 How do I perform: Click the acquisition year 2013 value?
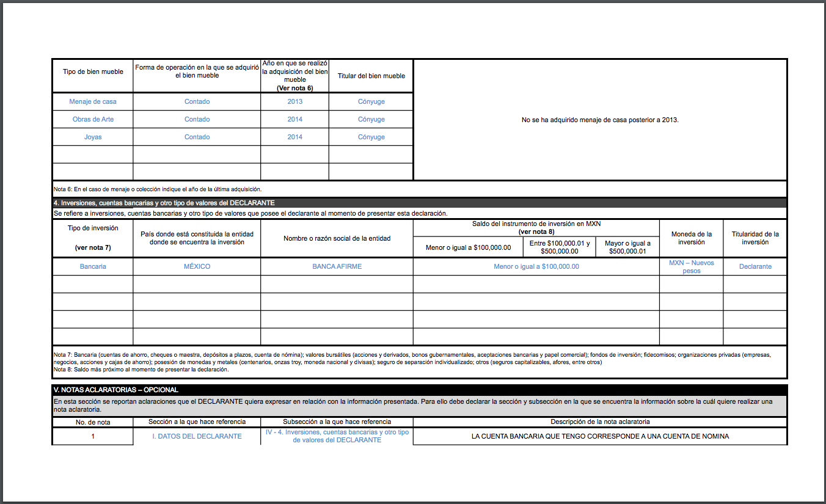coord(294,101)
